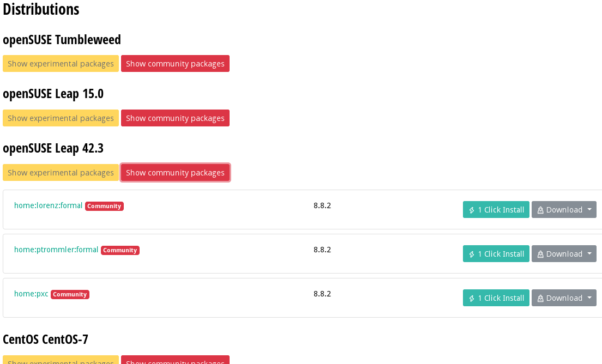
Task: Click the openSUSE Leap 15.0 heading
Action: point(53,94)
